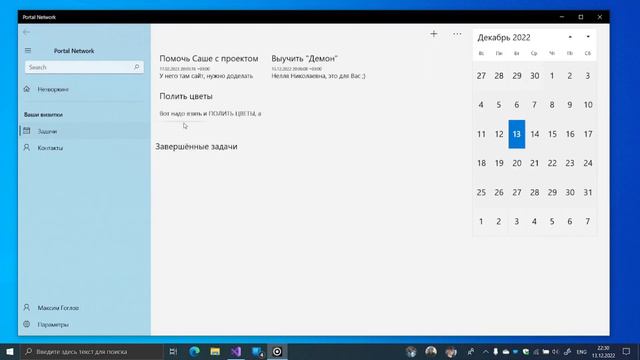Open File Explorer from taskbar

click(215, 351)
